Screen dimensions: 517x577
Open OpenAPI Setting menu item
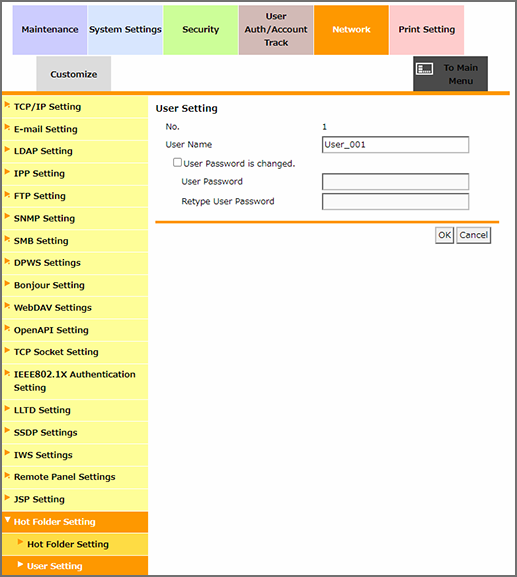[x=75, y=330]
